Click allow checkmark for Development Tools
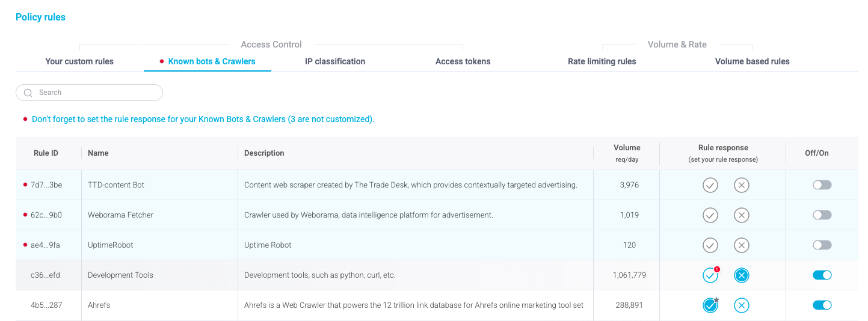 pos(710,275)
